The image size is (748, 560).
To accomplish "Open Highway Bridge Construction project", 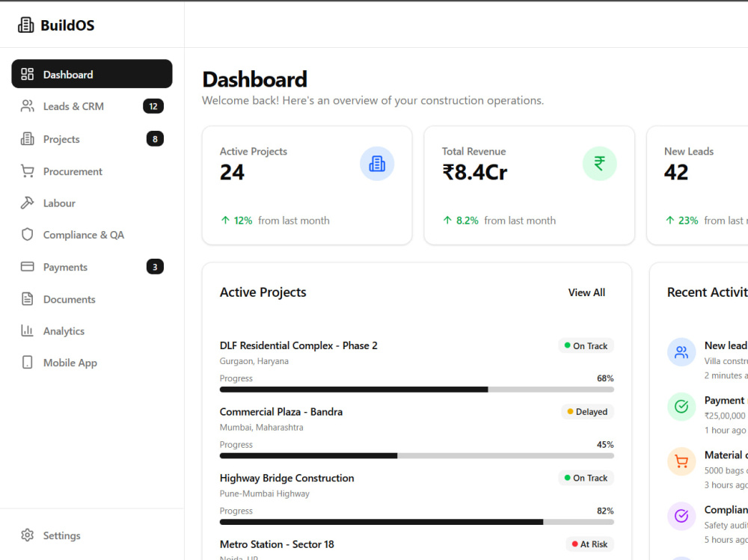I will coord(286,478).
